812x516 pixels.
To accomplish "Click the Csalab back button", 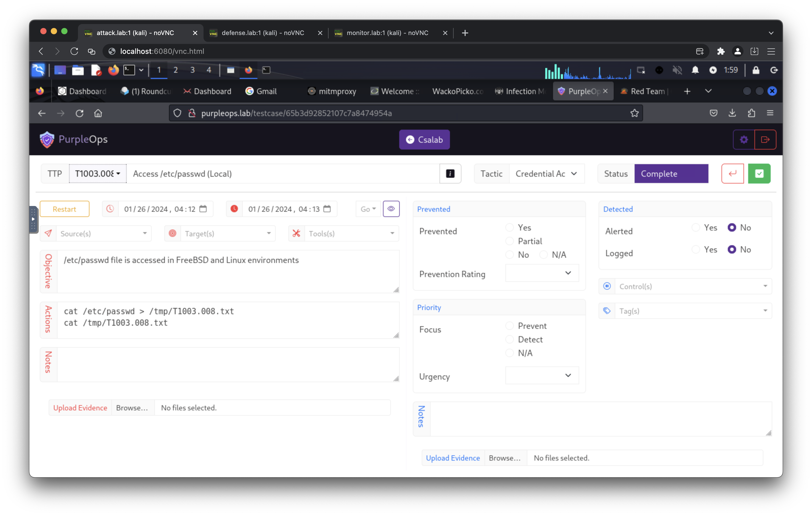I will (424, 140).
